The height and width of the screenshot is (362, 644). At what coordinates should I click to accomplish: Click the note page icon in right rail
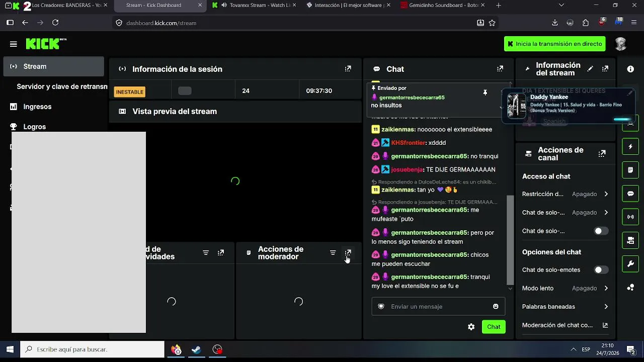click(630, 170)
